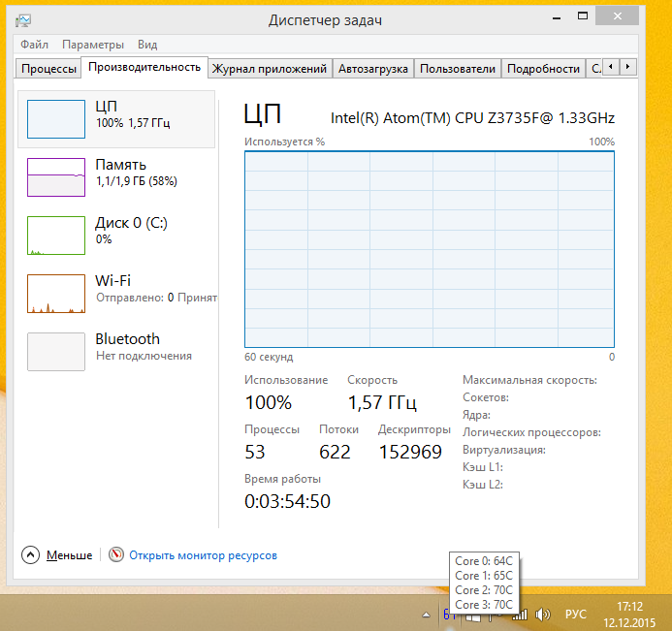This screenshot has height=631, width=672.
Task: Click the 1,57 ГГц speed value
Action: 382,402
